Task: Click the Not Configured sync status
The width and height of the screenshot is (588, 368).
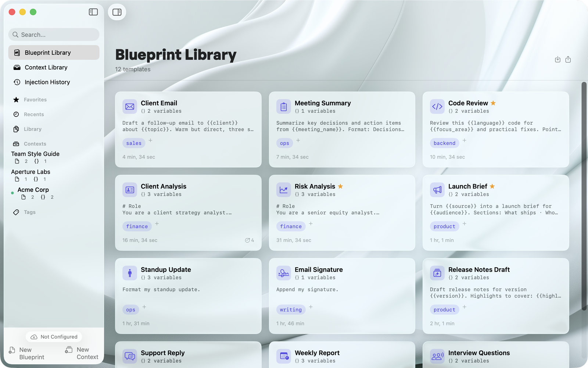Action: [x=54, y=337]
